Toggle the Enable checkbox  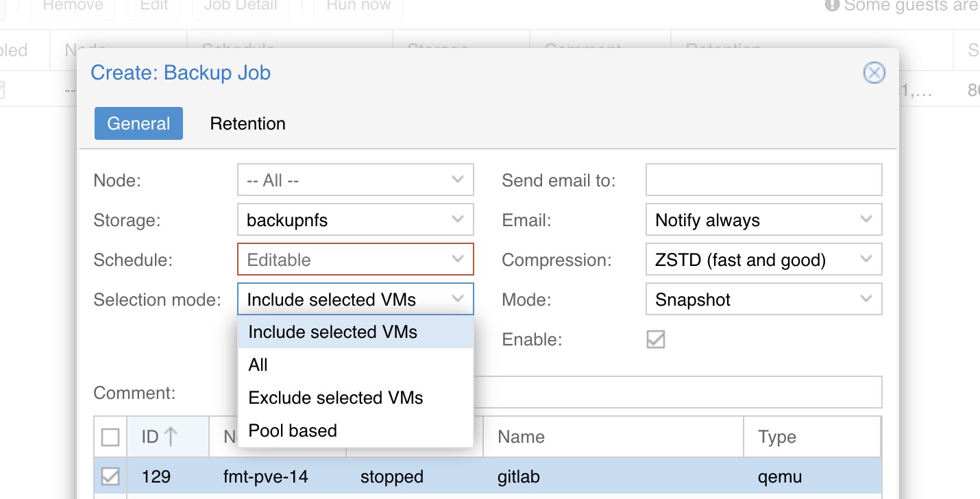656,339
